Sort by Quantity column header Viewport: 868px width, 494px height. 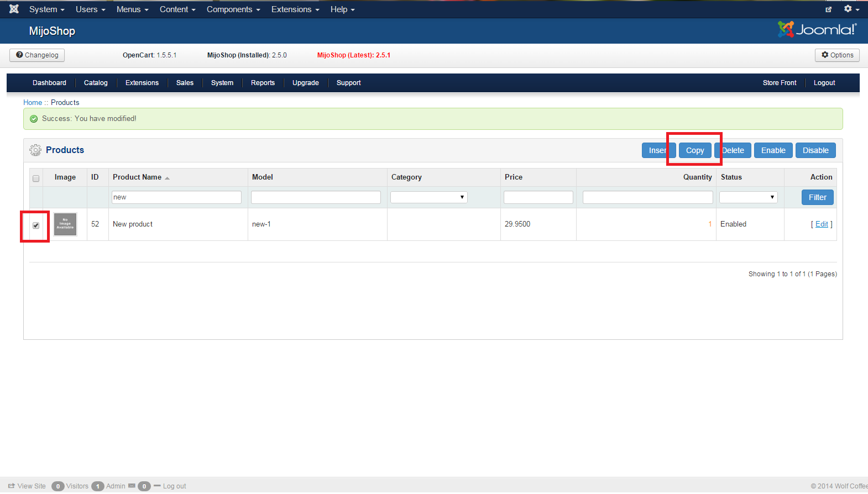[698, 177]
